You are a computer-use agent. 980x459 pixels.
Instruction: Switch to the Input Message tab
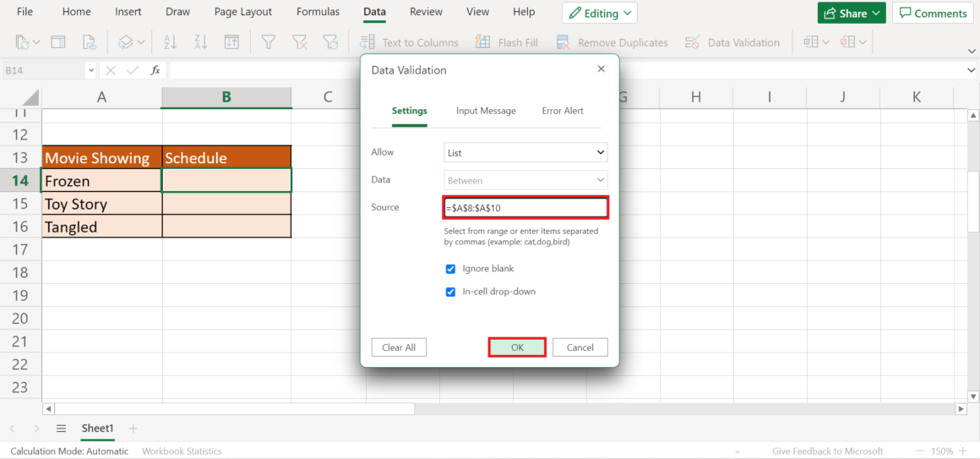(x=486, y=111)
